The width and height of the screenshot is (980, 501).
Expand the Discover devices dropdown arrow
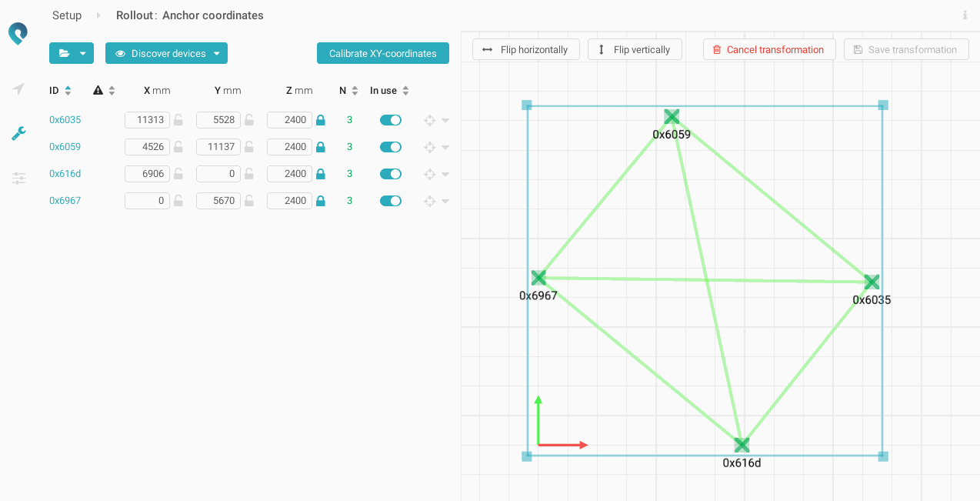pos(217,53)
